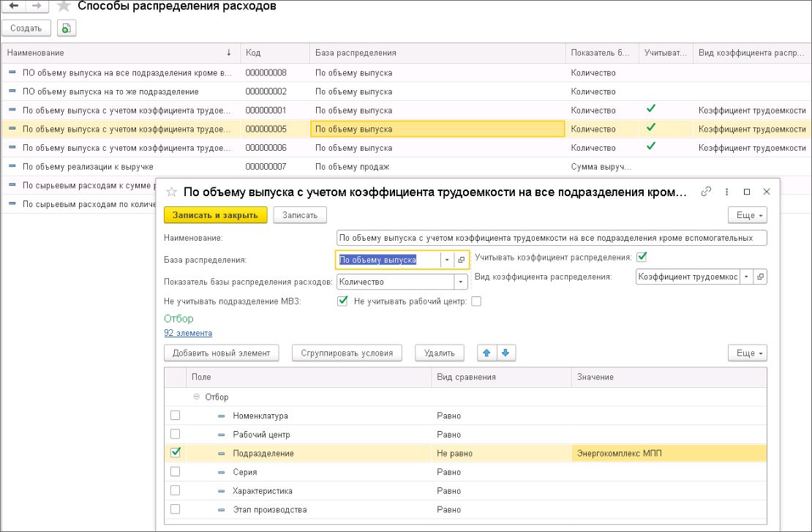Copy link to this dialog item

coord(706,192)
